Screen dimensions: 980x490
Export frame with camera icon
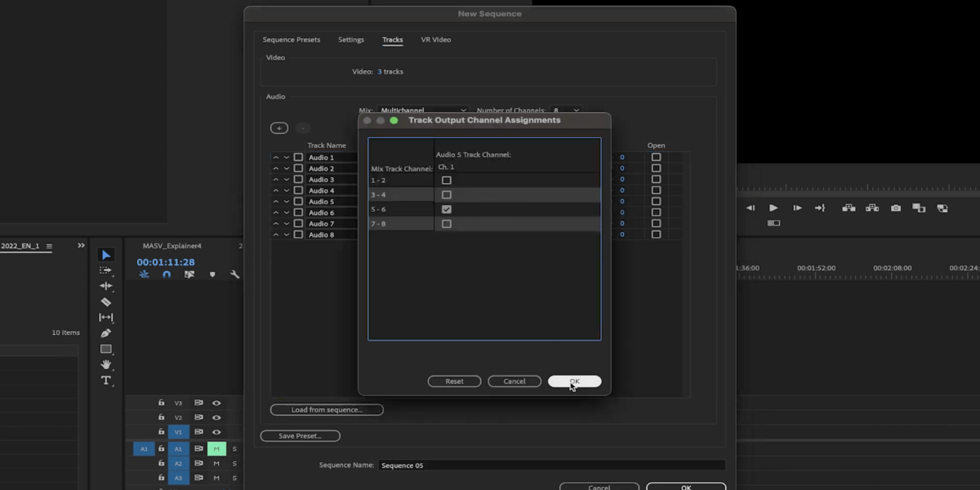896,208
